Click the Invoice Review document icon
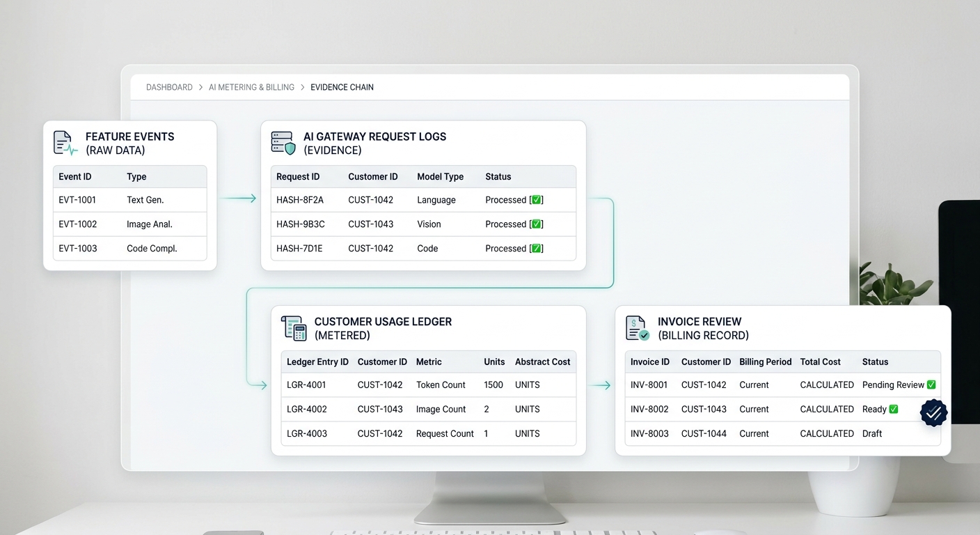 [x=638, y=328]
